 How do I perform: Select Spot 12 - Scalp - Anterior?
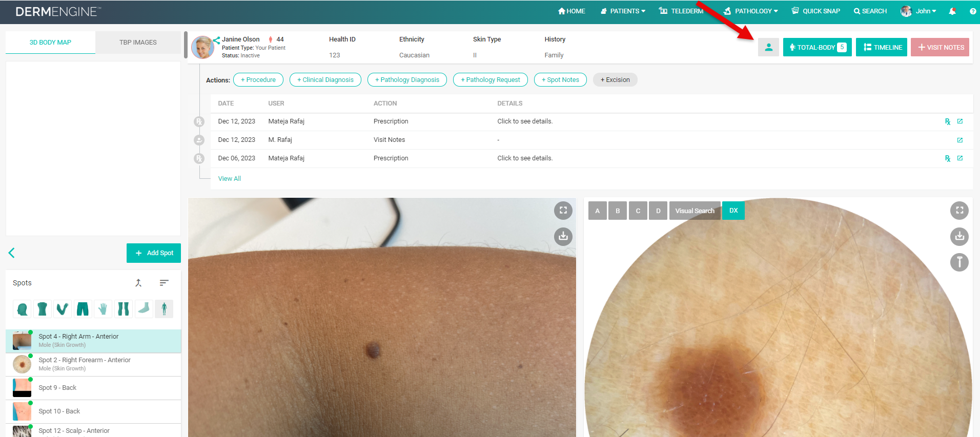93,430
